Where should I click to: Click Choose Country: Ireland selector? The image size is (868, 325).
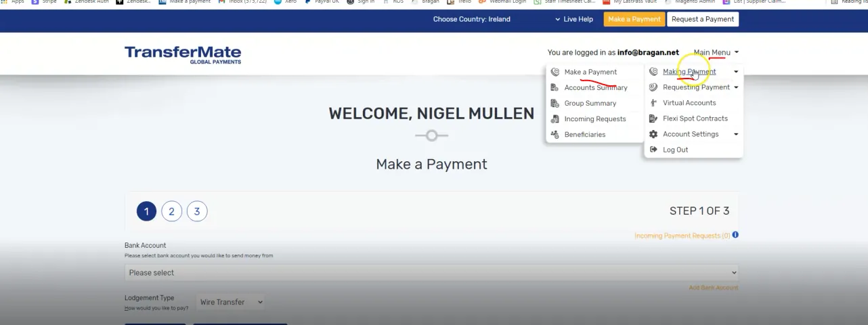pos(472,19)
